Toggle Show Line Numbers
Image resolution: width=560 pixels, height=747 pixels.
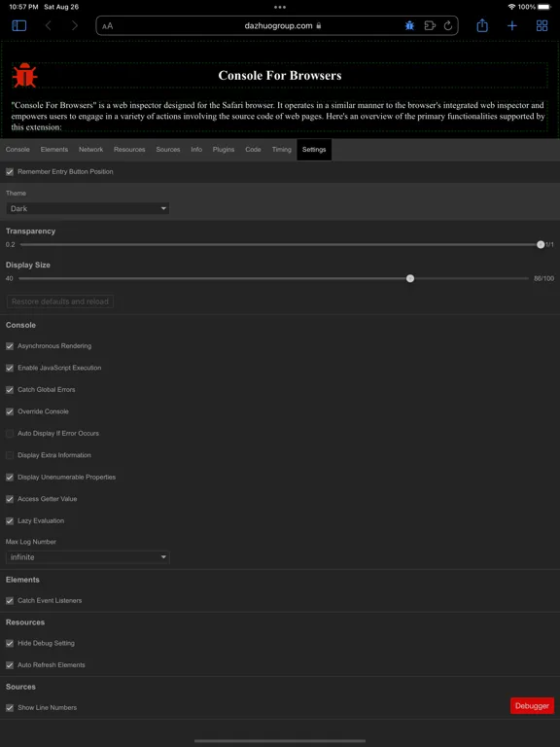10,708
